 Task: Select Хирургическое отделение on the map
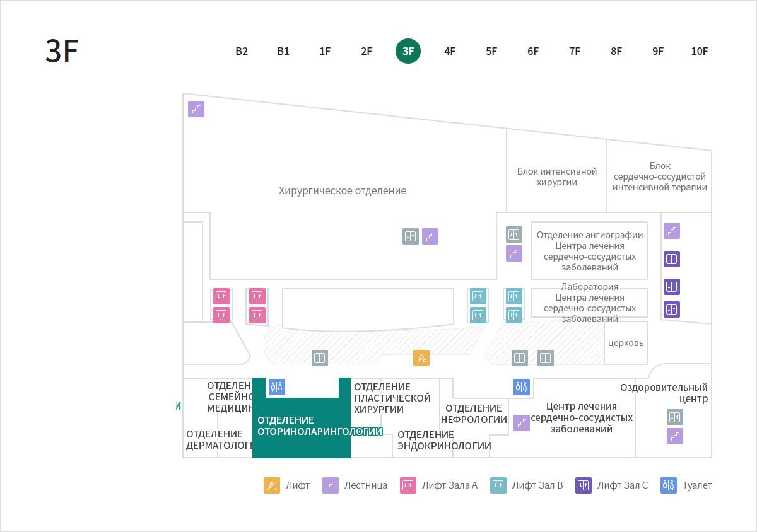343,191
